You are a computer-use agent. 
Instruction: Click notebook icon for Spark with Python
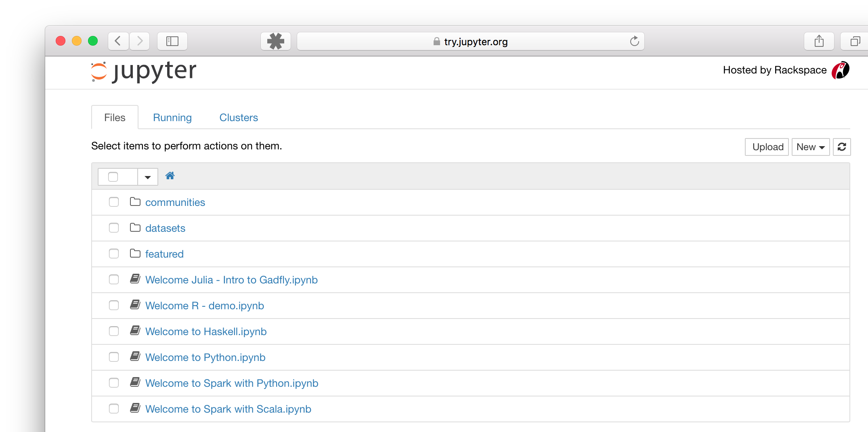click(135, 382)
